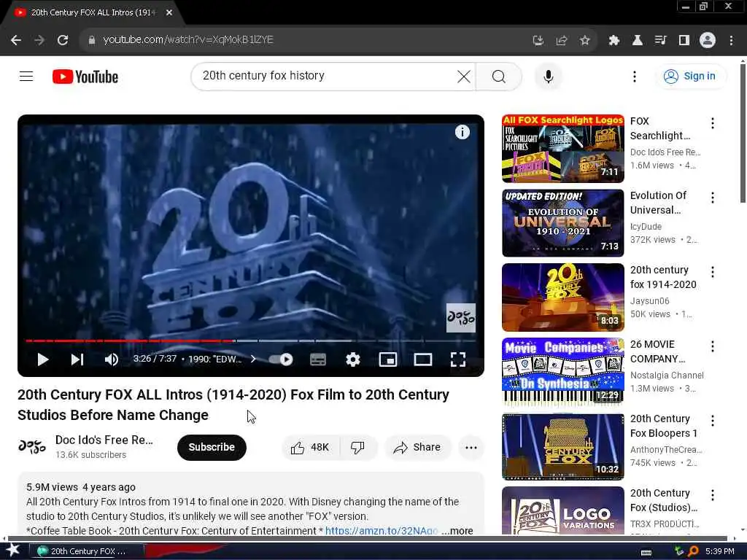Subscribe to Doc Ido's channel
This screenshot has width=747, height=560.
[x=212, y=447]
